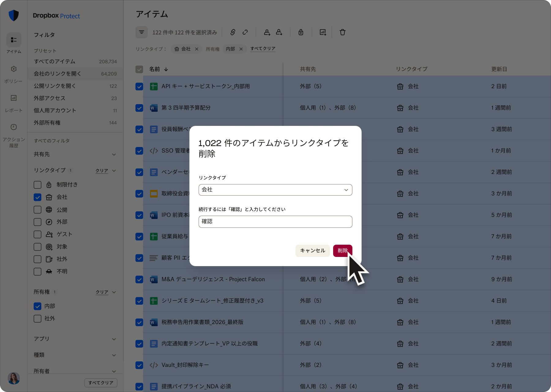
Task: Open the リンクタイプ dropdown in dialog
Action: point(275,190)
